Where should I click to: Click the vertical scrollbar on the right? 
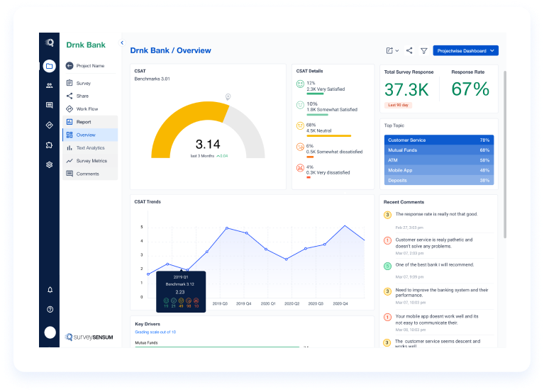click(505, 155)
